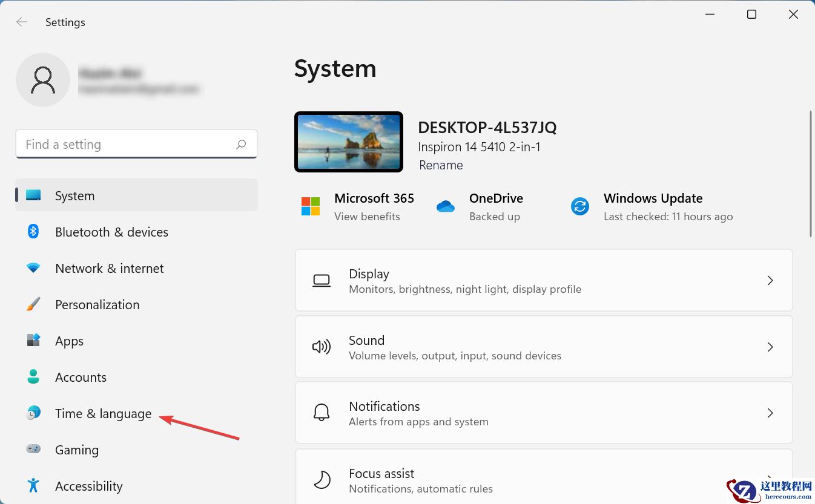Expand Notifications settings chevron
The width and height of the screenshot is (815, 504).
click(x=770, y=413)
